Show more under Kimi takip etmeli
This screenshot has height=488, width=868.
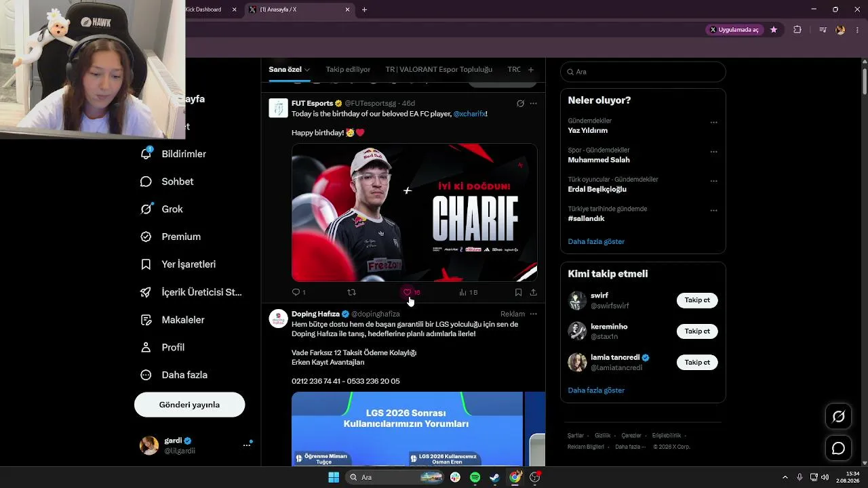click(596, 390)
